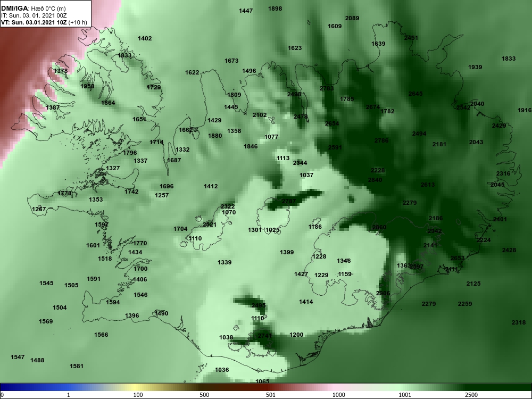532x399 pixels.
Task: Click the map value 1412
Action: (211, 187)
